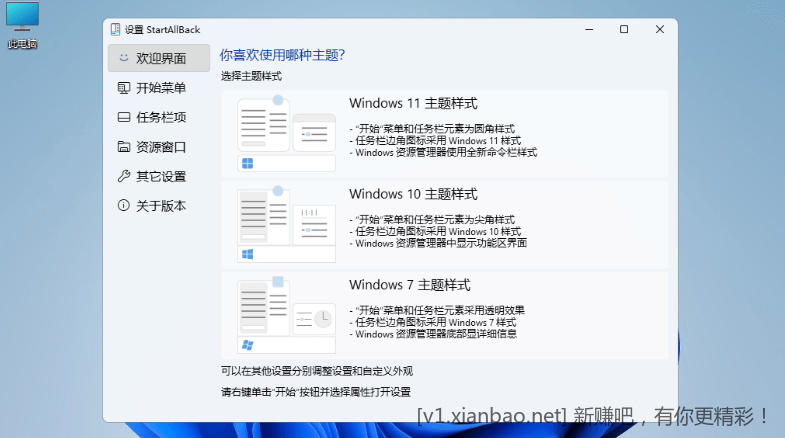785x438 pixels.
Task: Click the smiley icon beside 欢迎界面
Action: 124,58
